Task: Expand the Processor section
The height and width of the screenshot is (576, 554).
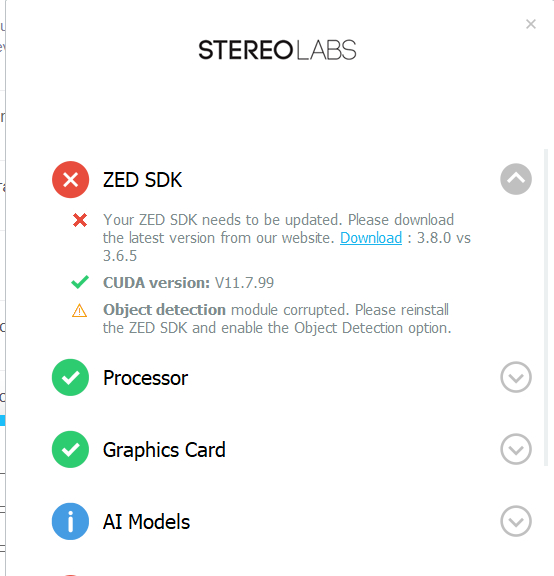Action: 516,377
